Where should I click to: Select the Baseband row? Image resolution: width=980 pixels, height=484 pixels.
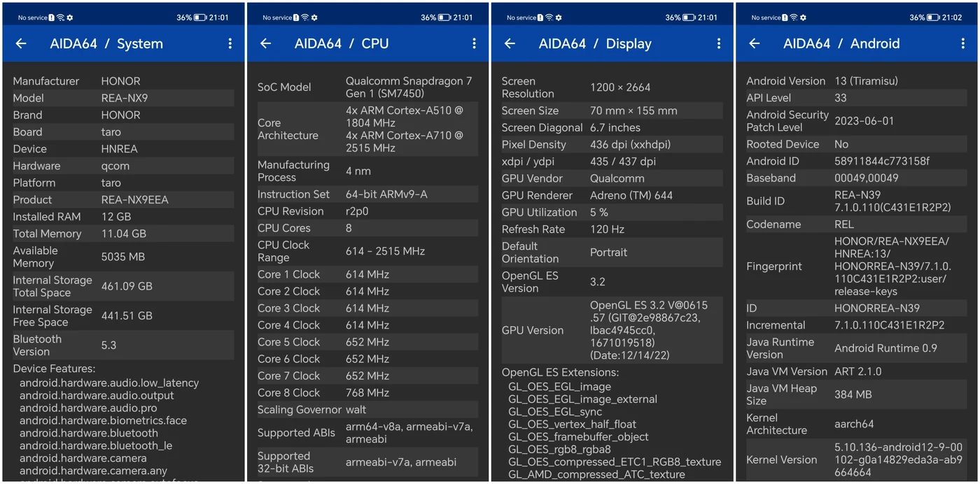click(856, 178)
